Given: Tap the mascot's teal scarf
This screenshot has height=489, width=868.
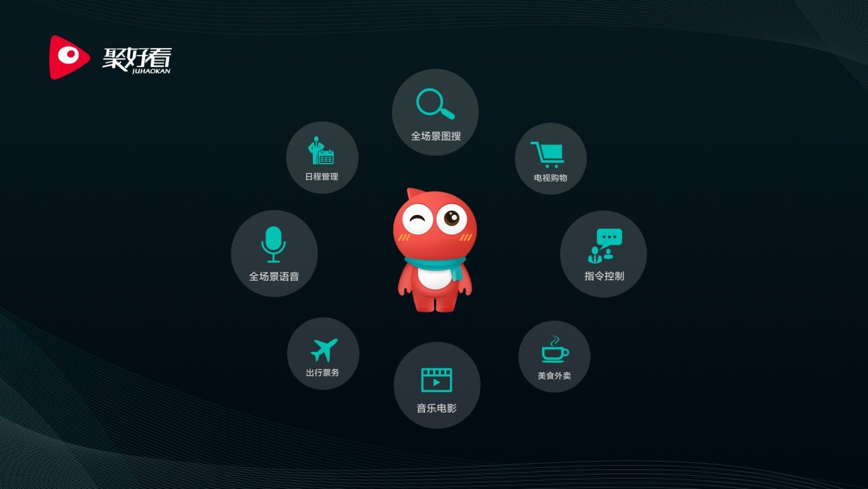Looking at the screenshot, I should (x=435, y=265).
